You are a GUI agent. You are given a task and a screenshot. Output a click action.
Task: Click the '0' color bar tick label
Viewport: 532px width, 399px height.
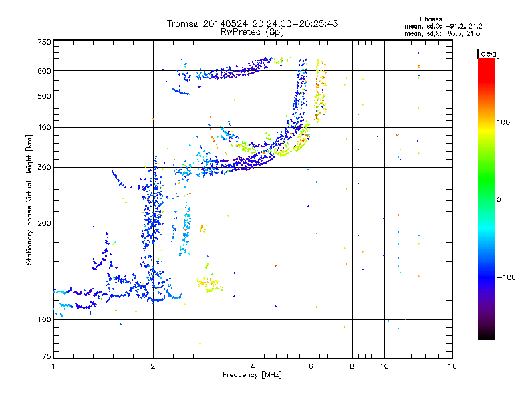coord(499,200)
